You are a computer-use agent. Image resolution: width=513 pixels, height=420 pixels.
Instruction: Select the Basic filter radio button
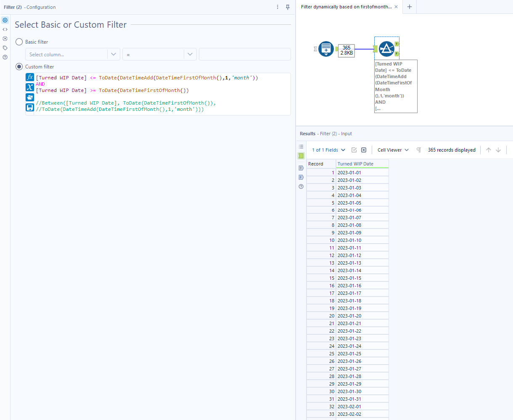[19, 42]
